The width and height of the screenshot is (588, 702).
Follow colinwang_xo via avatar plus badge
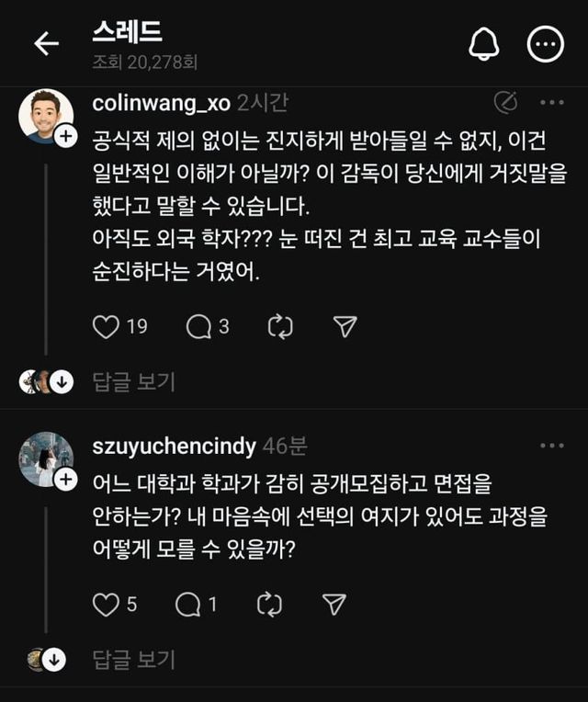(65, 137)
